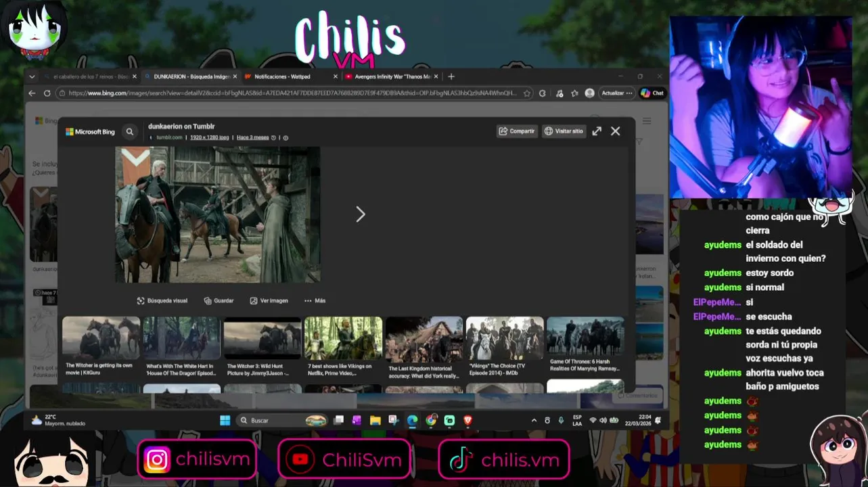
Task: Close the Bing image detail viewer
Action: pos(616,131)
